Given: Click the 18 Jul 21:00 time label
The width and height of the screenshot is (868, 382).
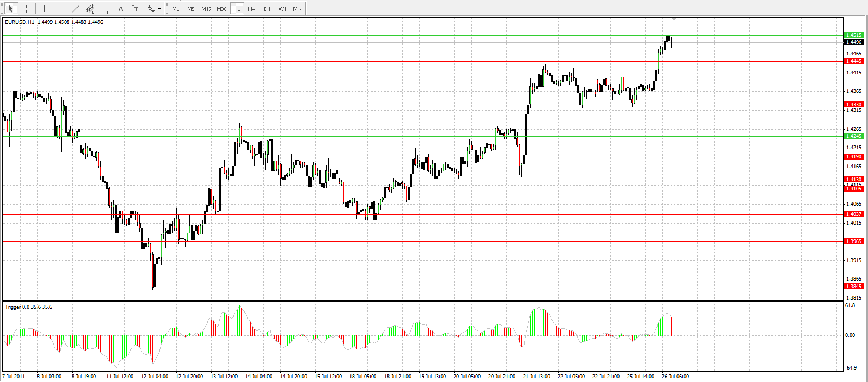Looking at the screenshot, I should [x=398, y=377].
